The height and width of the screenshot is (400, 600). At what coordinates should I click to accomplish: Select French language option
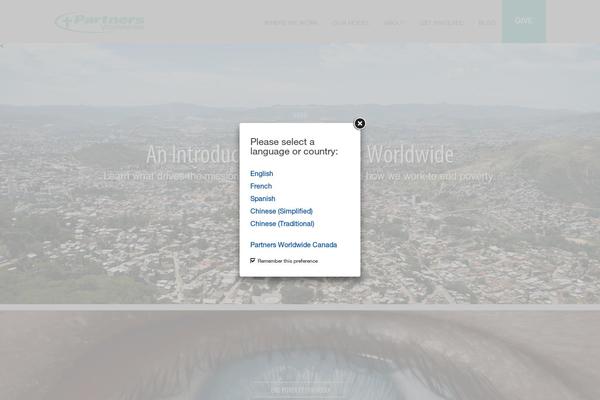[261, 186]
